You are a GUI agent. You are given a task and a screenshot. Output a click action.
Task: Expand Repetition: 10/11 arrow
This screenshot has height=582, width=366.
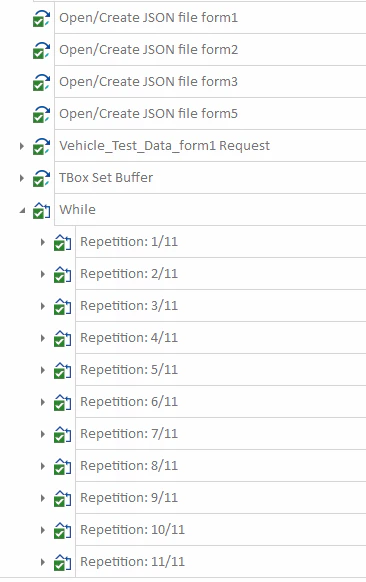(43, 530)
